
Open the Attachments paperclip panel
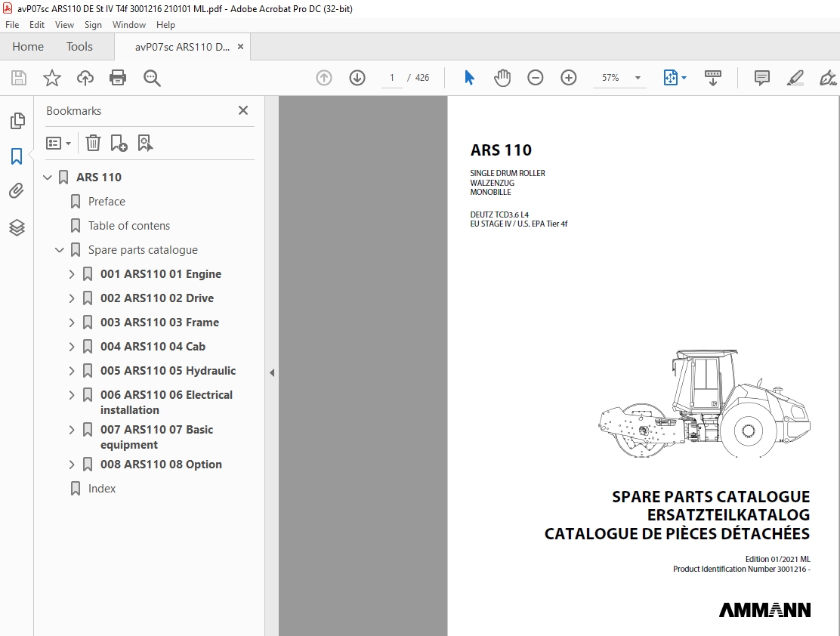click(17, 191)
